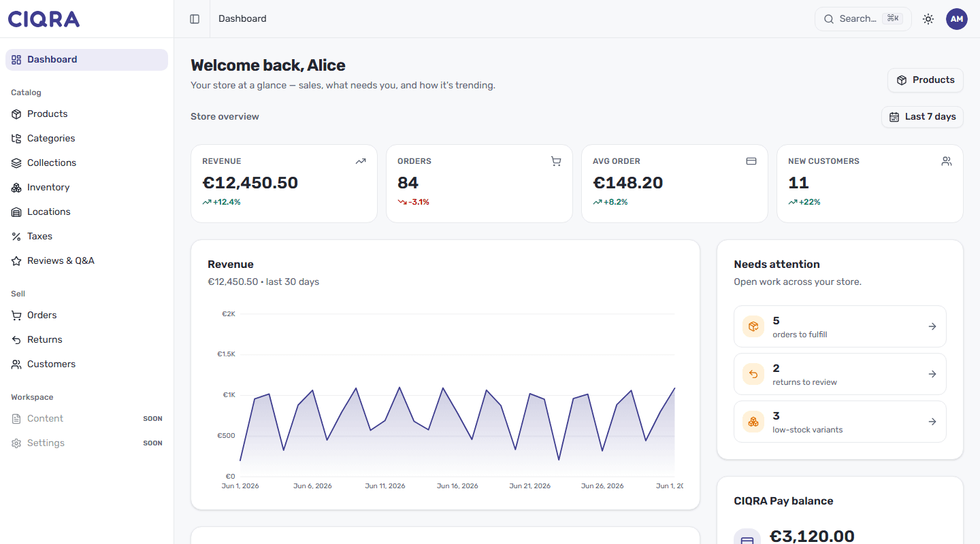Select the 84 orders value
This screenshot has height=544, width=980.
click(x=408, y=183)
